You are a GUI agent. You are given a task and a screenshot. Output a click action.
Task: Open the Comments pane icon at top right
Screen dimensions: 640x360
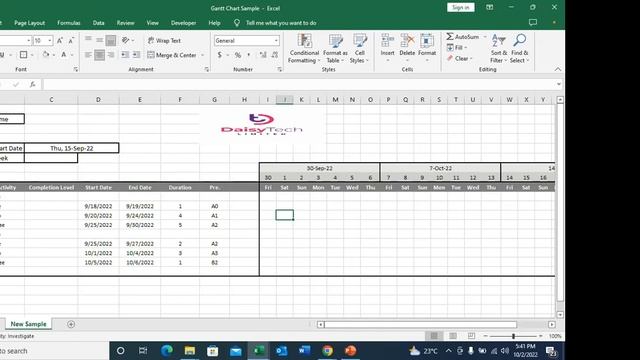(533, 22)
